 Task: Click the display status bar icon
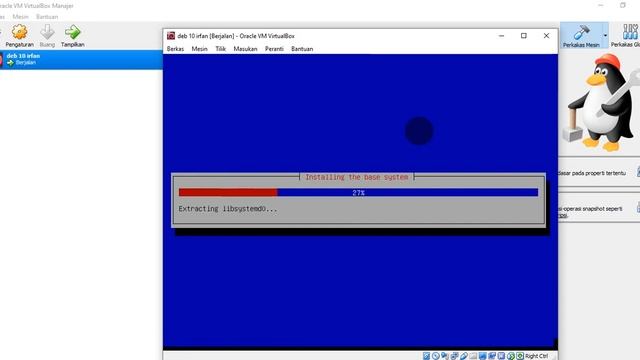483,356
